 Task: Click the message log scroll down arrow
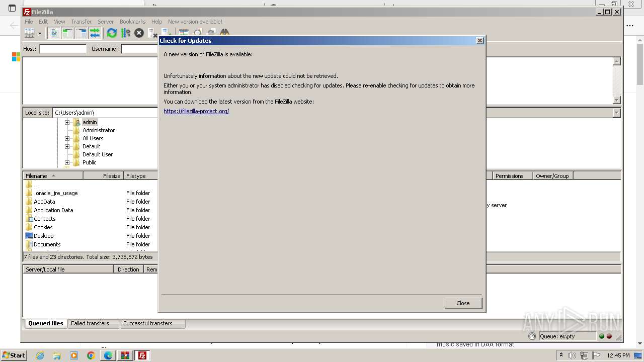pyautogui.click(x=616, y=100)
